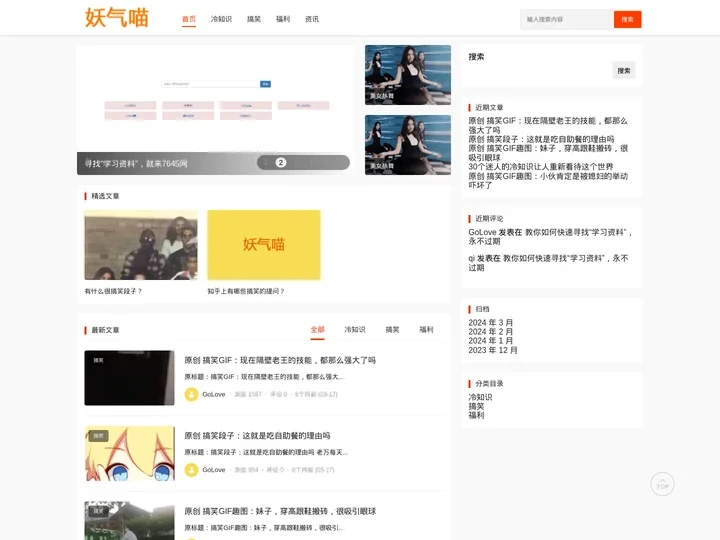720x540 pixels.
Task: Open archive 2024 年 2 月
Action: 490,332
